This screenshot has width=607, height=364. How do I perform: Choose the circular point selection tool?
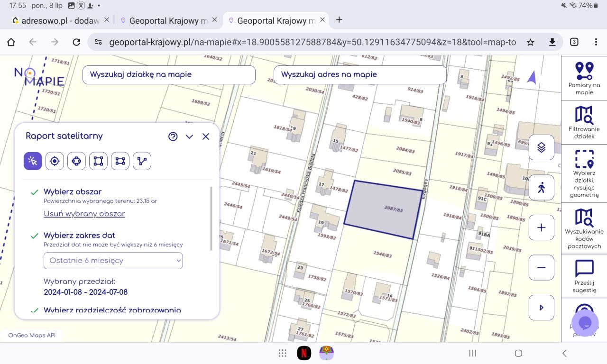55,161
